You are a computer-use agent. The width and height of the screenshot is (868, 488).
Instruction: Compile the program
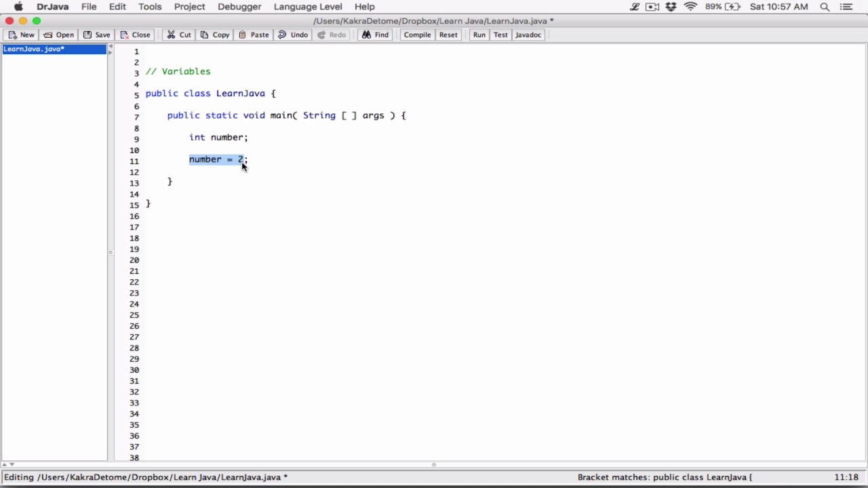417,35
